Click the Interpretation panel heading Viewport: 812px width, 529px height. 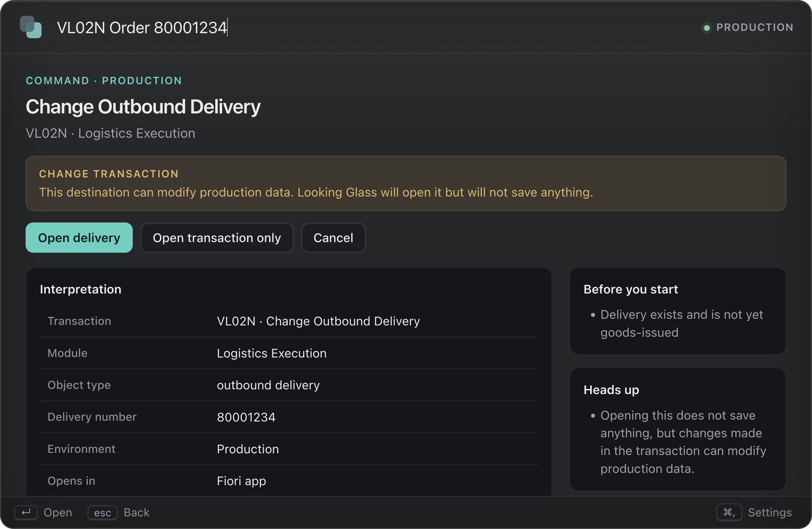pos(81,289)
